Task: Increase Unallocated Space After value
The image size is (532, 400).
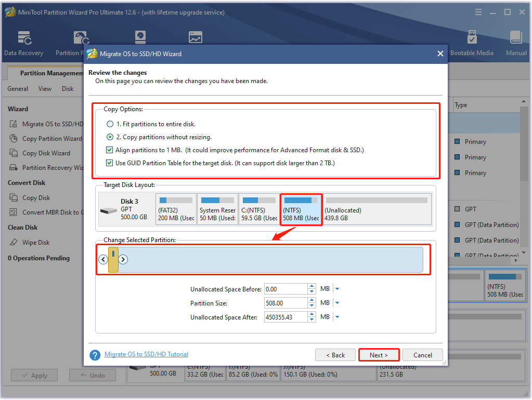Action: [312, 314]
